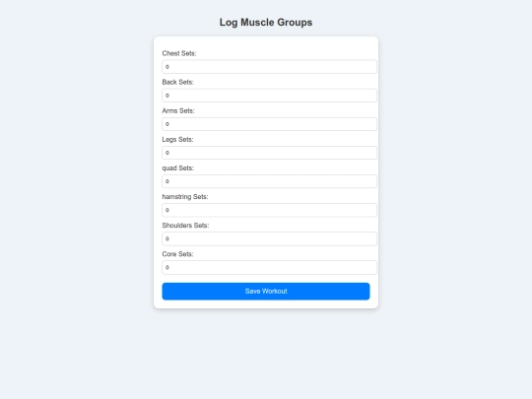The width and height of the screenshot is (532, 399).
Task: Click the "Shoulders Sets:" label
Action: point(185,226)
